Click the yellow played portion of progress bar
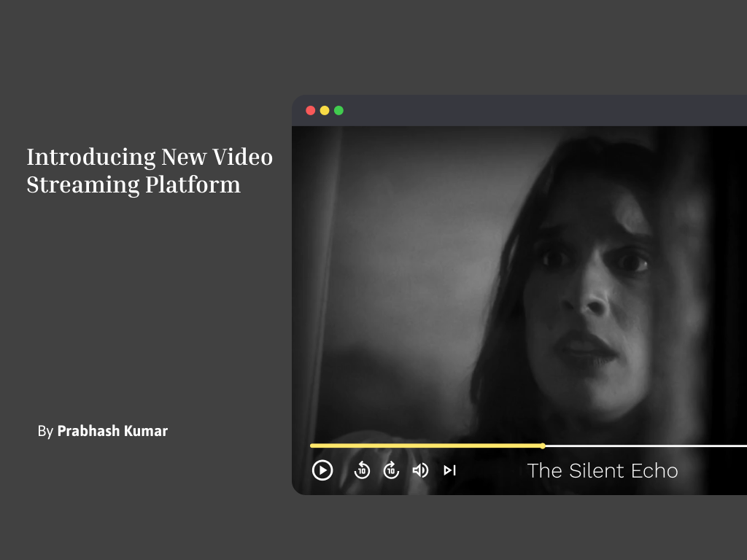The width and height of the screenshot is (747, 560). coord(423,446)
